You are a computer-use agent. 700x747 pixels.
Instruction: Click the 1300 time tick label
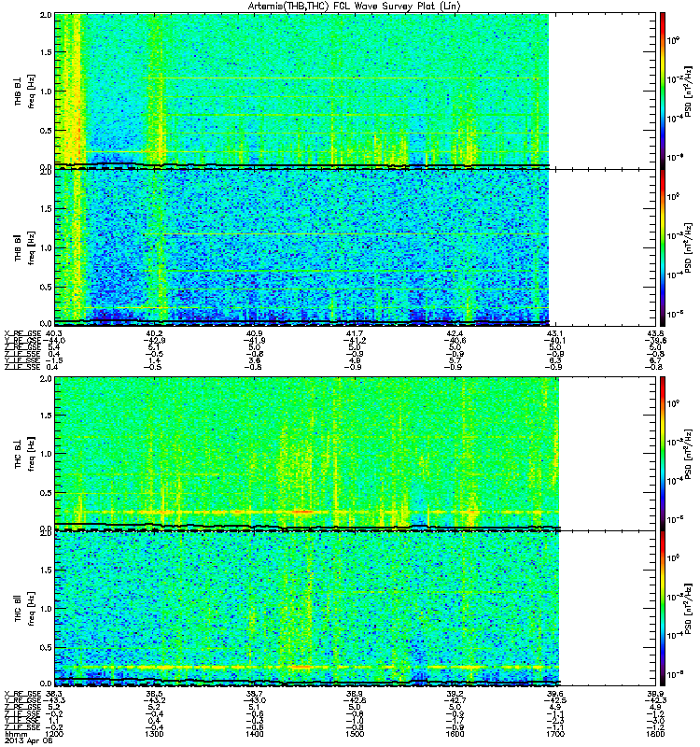pyautogui.click(x=154, y=734)
